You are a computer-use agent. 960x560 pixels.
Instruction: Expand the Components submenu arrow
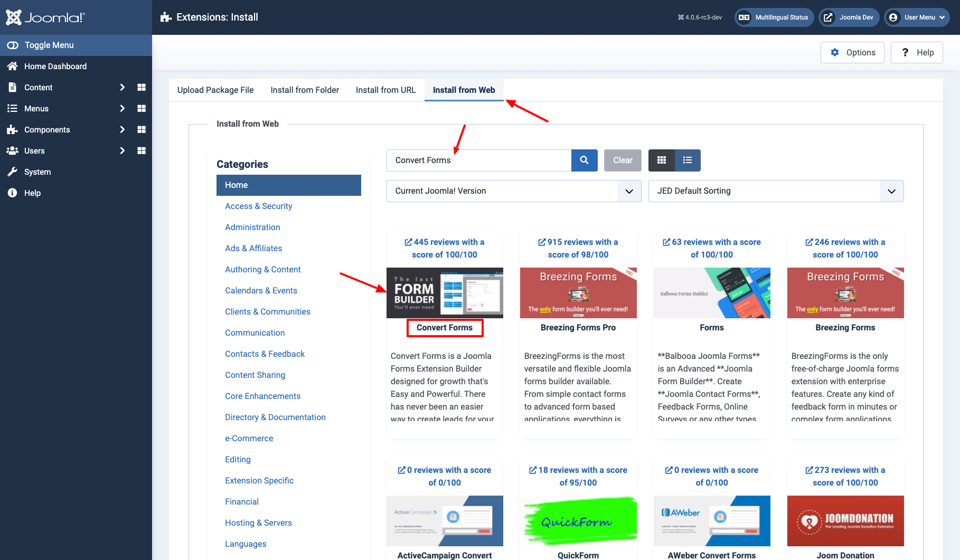[123, 130]
